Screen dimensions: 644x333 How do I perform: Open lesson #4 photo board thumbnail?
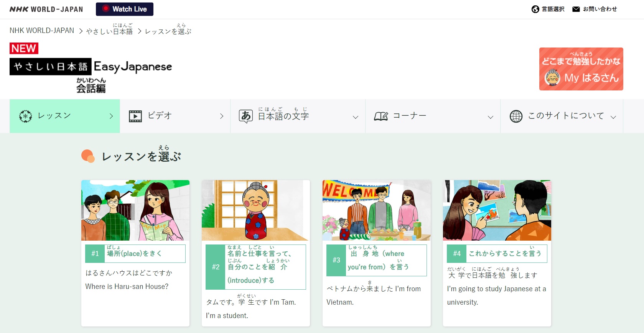pyautogui.click(x=497, y=210)
